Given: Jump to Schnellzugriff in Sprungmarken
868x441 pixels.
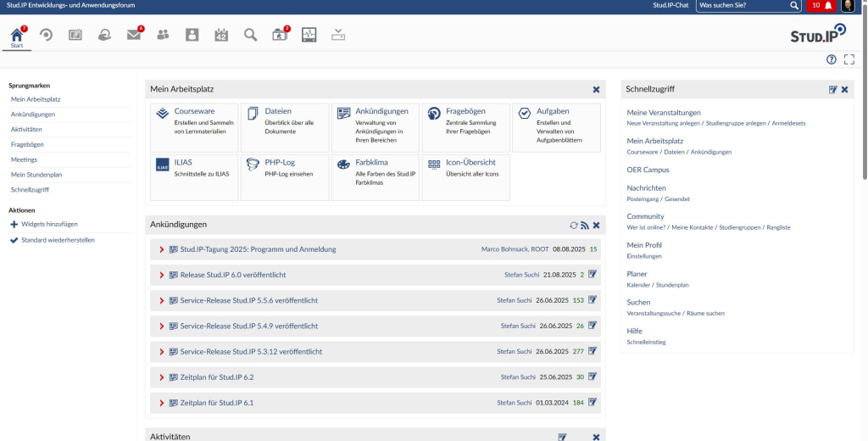Looking at the screenshot, I should (30, 189).
